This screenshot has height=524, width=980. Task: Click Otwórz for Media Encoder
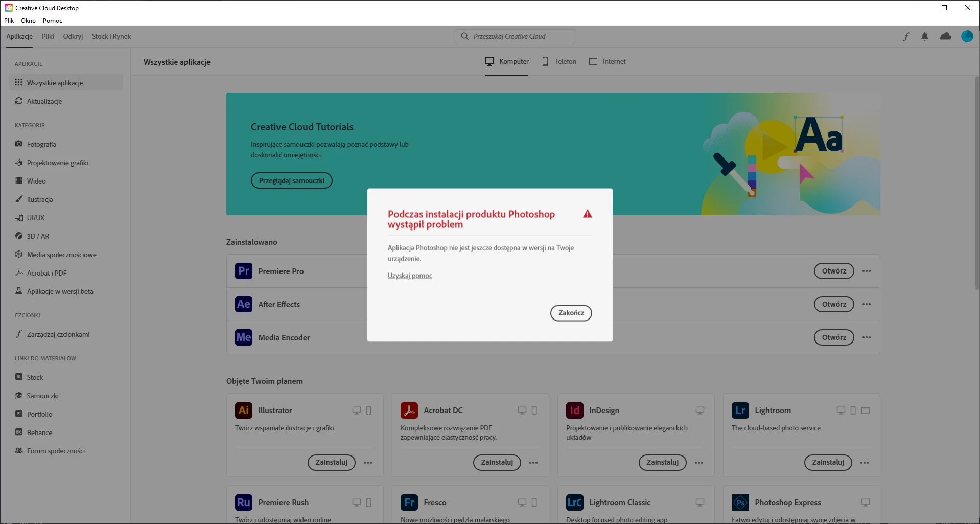click(834, 337)
